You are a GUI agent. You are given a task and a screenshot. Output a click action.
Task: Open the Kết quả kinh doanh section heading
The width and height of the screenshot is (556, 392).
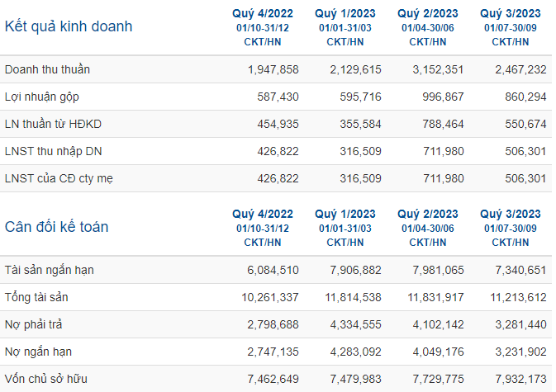click(69, 26)
